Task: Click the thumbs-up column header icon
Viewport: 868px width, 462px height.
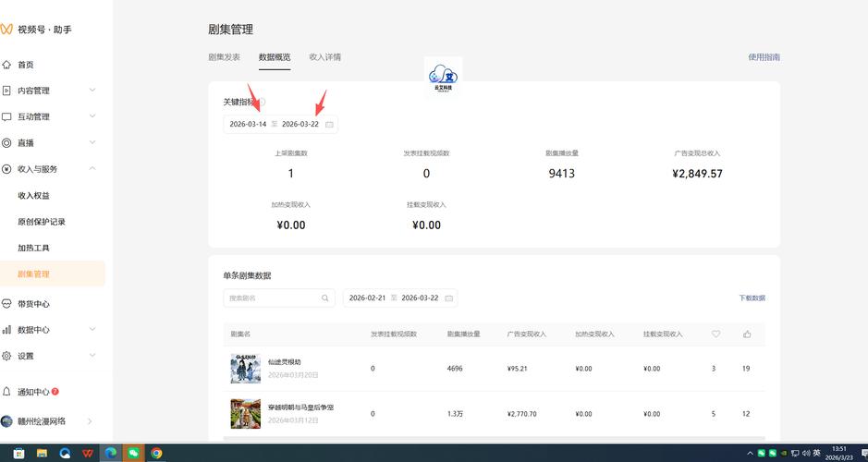Action: coord(747,334)
